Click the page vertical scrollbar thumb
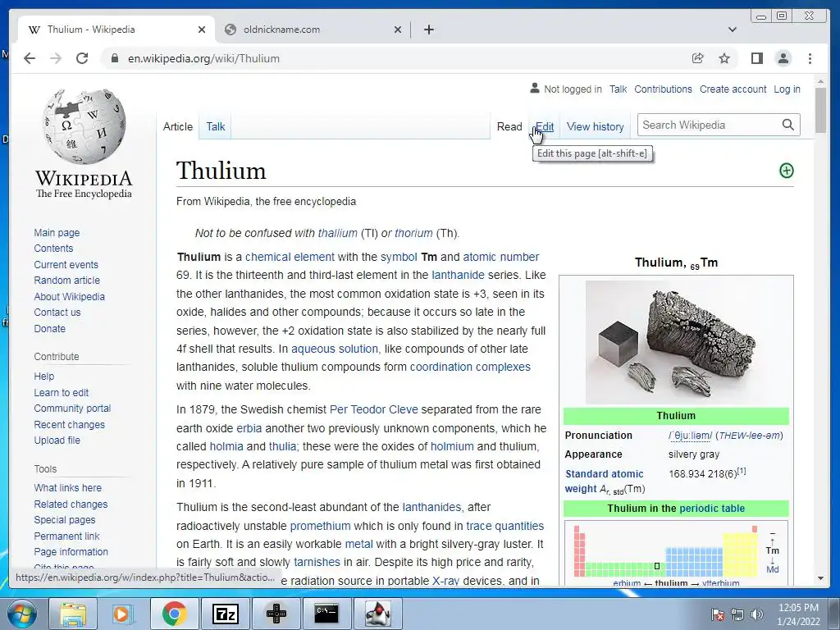 click(820, 110)
